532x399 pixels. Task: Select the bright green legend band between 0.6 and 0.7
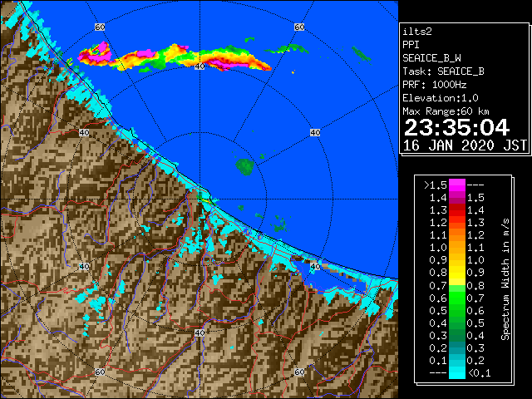457,298
